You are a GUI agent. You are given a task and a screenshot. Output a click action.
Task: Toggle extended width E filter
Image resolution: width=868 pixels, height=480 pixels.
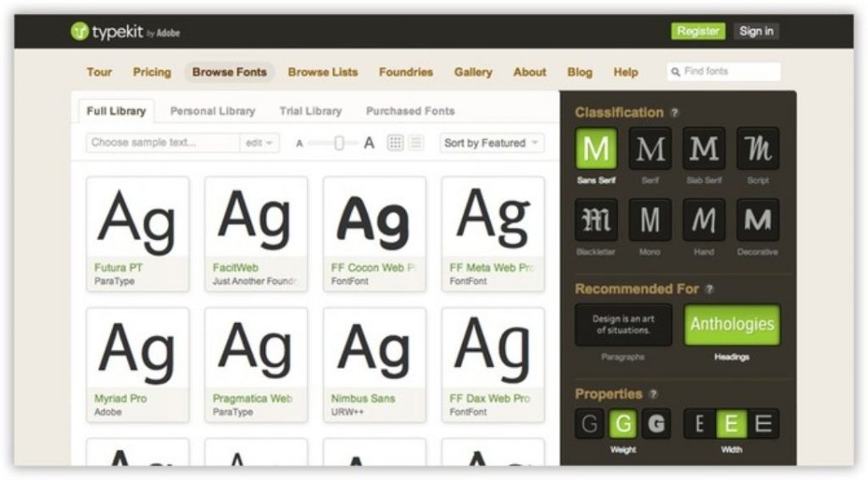click(x=764, y=424)
